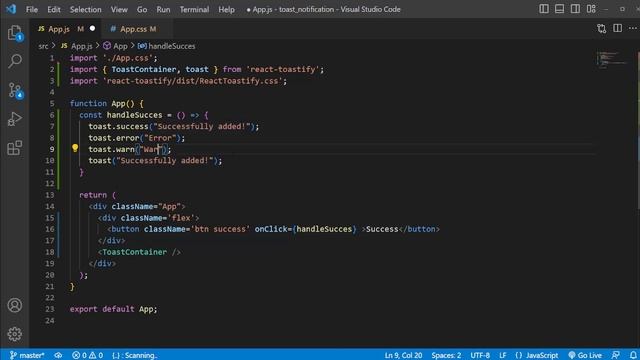This screenshot has height=360, width=640.
Task: Click src in the breadcrumb
Action: [43, 46]
